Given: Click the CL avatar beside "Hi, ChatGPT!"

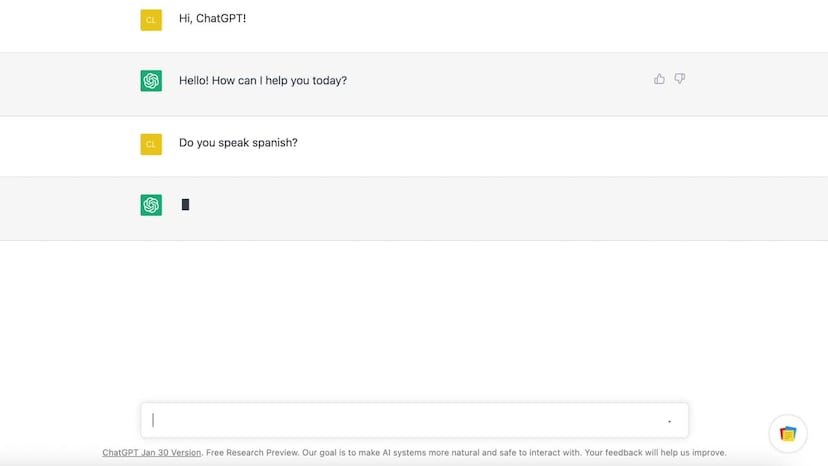Looking at the screenshot, I should click(151, 20).
